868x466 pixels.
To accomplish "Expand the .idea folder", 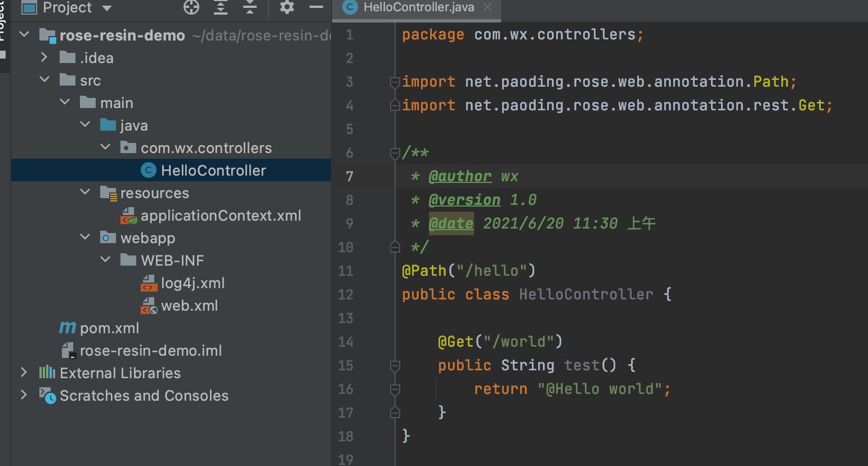I will point(44,57).
